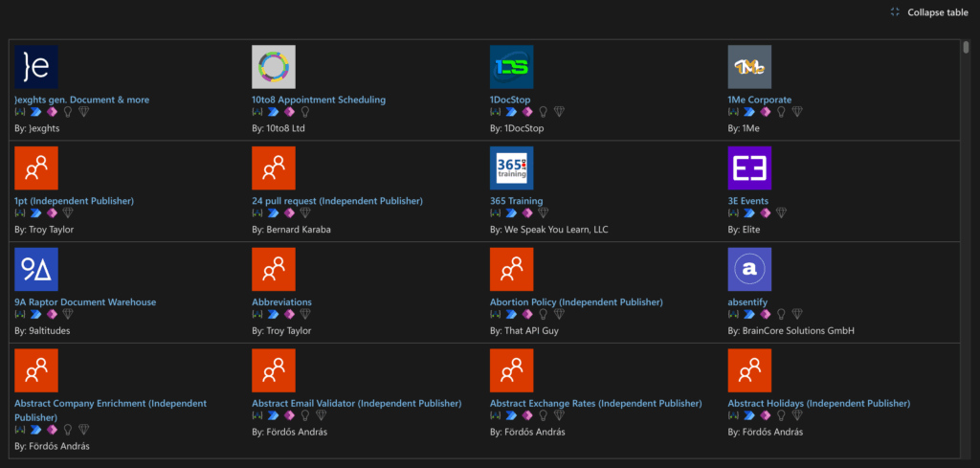The image size is (980, 468).
Task: Click the table's vertical scrollbar thumb
Action: pyautogui.click(x=967, y=48)
